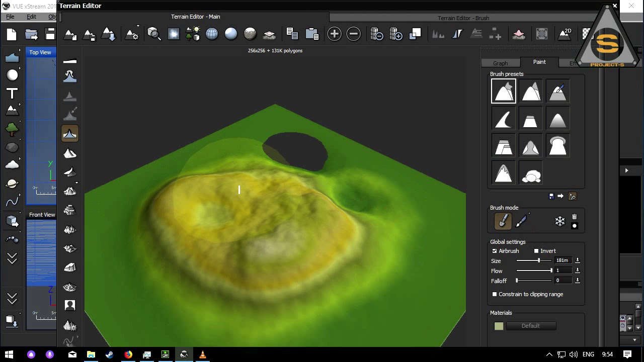
Task: Click the person silhouette icon in tool strip
Action: [70, 305]
